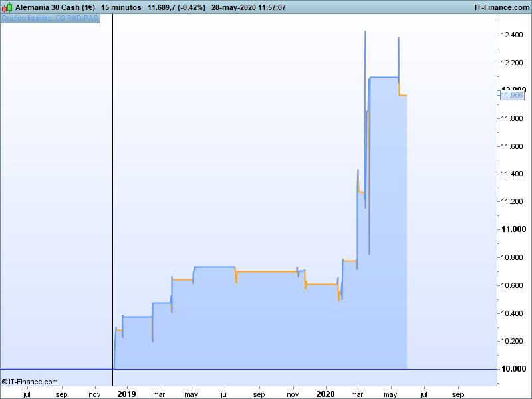Click the highest equity spike near 12.400
The width and height of the screenshot is (532, 399).
(x=365, y=33)
